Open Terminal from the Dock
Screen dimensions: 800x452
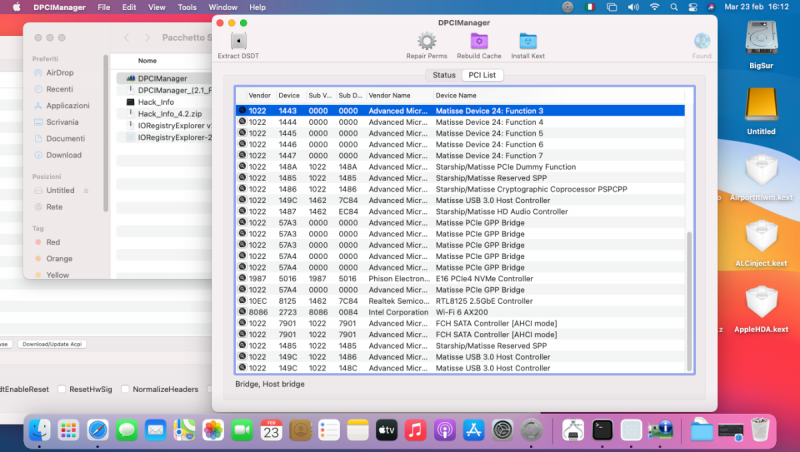[x=602, y=430]
